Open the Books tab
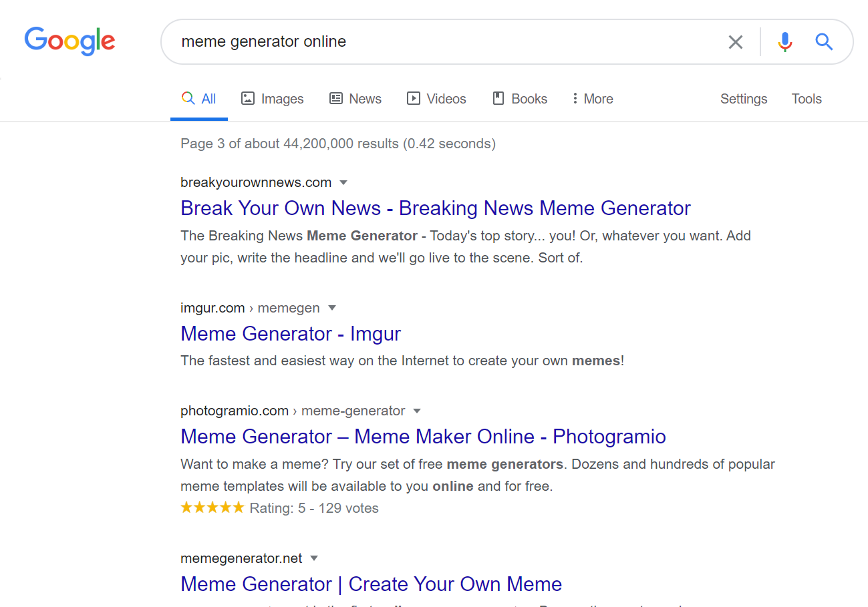Image resolution: width=868 pixels, height=607 pixels. (520, 99)
